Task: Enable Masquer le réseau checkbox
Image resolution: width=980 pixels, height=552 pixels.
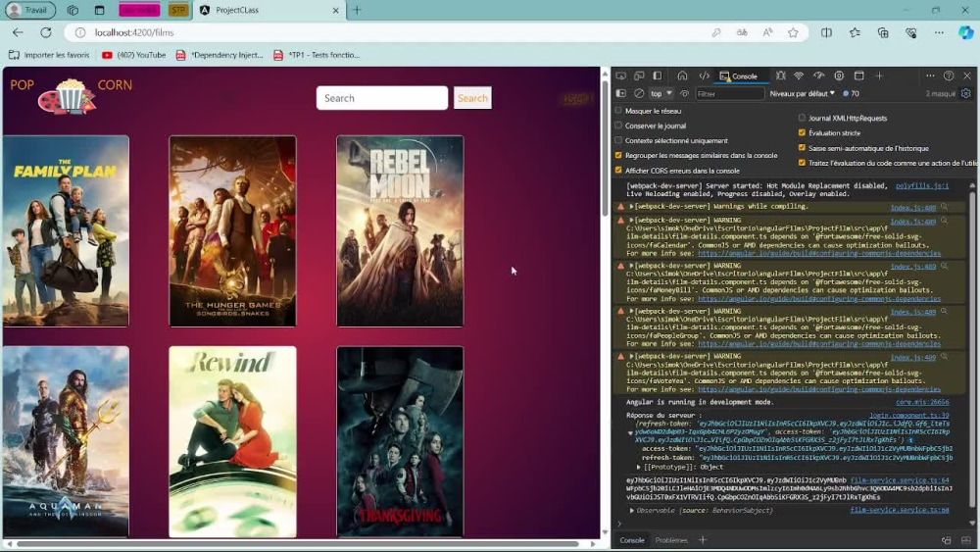Action: 618,111
